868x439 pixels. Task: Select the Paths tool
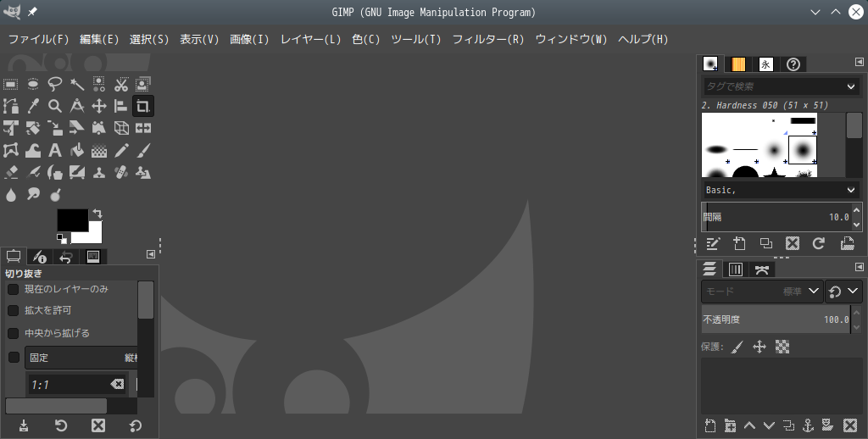(10, 106)
